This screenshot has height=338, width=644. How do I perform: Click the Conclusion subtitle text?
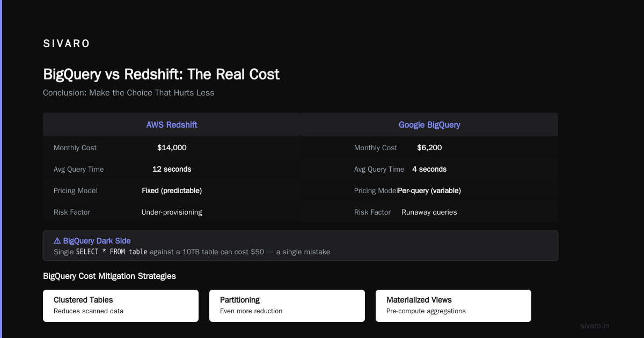coord(129,93)
